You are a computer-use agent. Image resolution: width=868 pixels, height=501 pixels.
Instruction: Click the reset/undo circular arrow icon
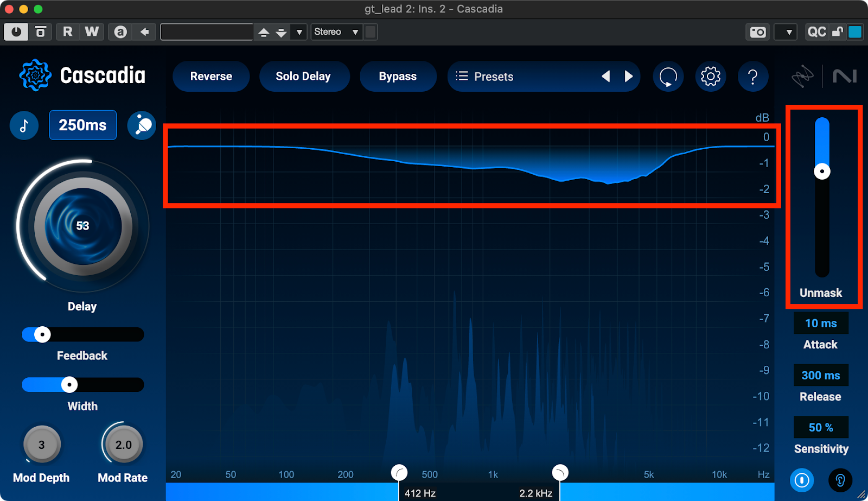click(668, 77)
